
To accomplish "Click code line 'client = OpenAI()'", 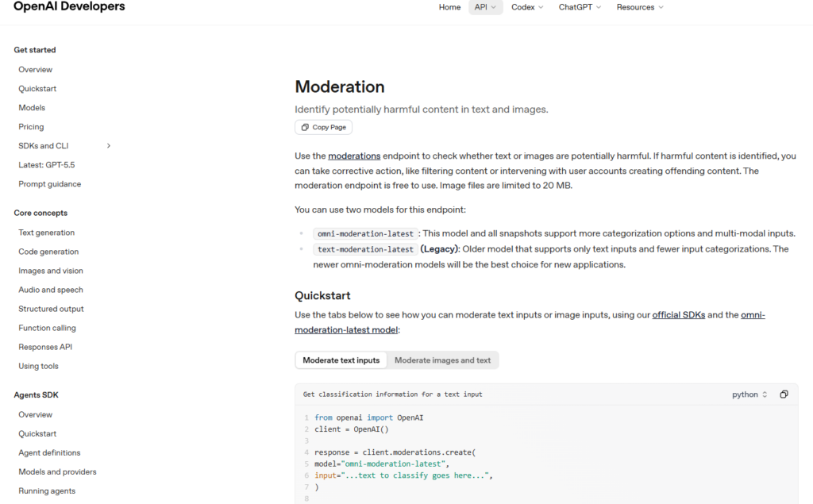I will point(352,429).
